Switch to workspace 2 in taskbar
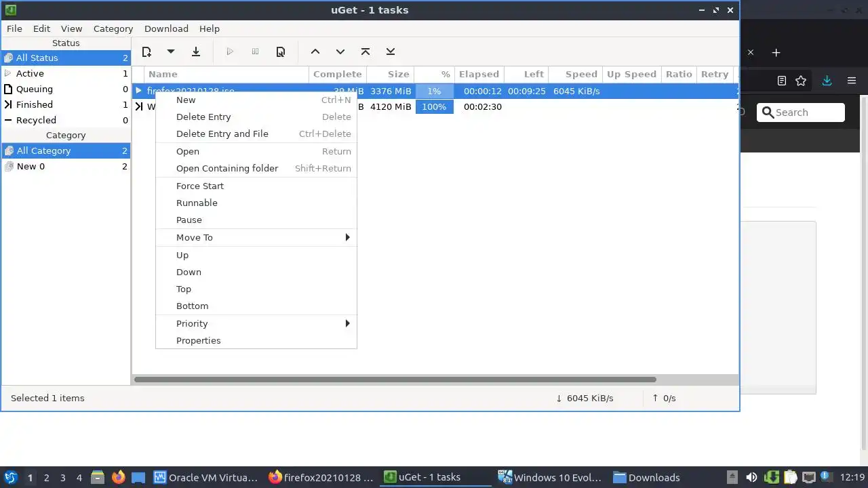The width and height of the screenshot is (868, 488). coord(46,478)
